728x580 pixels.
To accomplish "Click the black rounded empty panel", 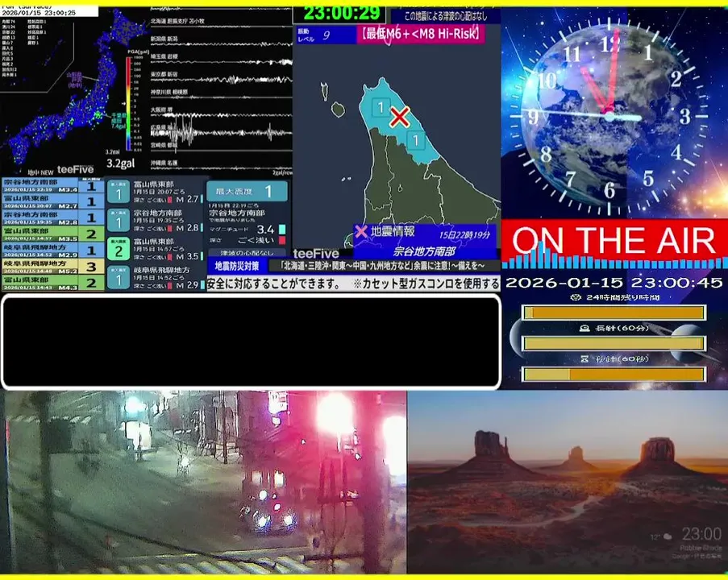I will coord(252,342).
